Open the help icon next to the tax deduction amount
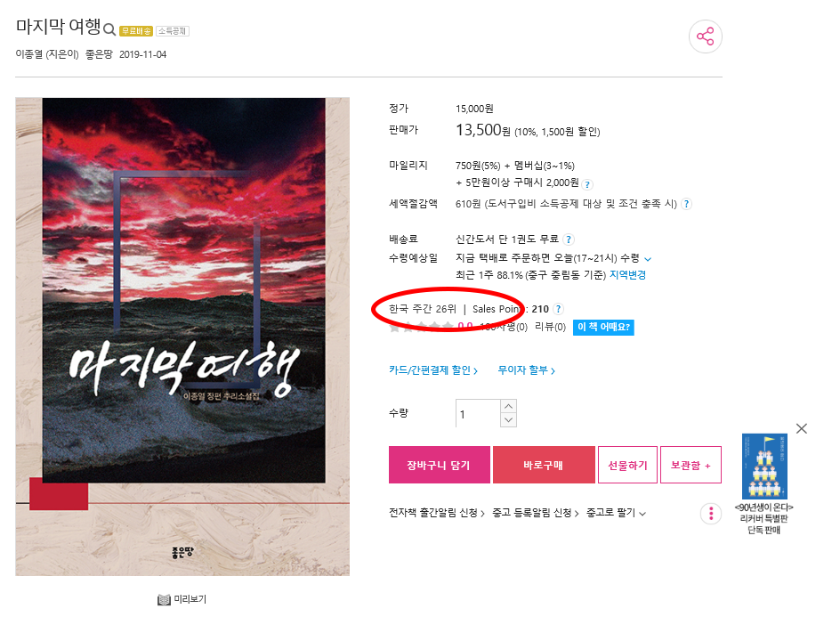Screen dimensions: 840x617 pyautogui.click(x=686, y=204)
